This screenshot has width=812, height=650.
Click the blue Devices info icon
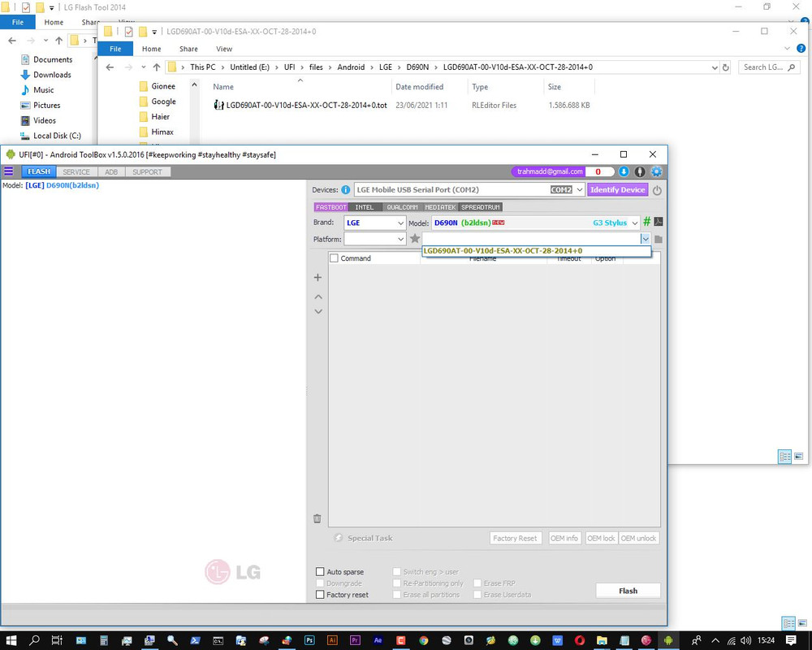(345, 189)
